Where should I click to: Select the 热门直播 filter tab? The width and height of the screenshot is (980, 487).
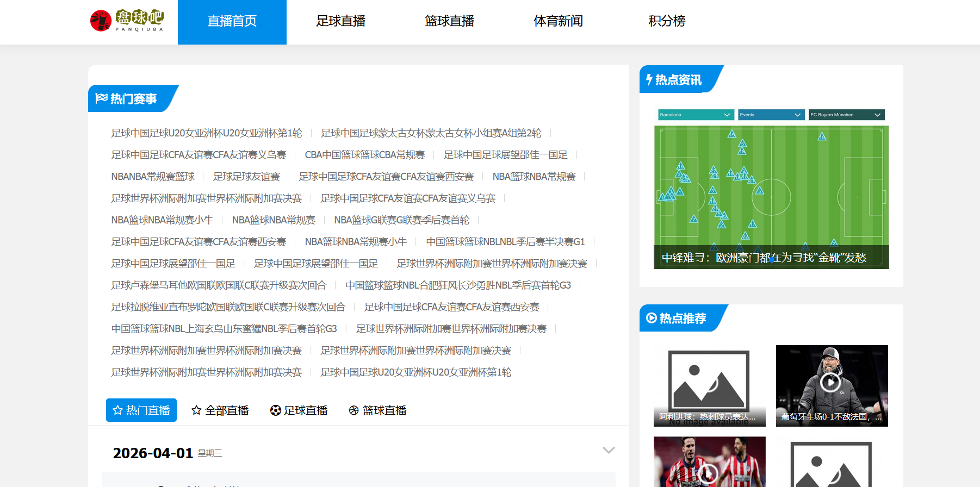(x=141, y=410)
